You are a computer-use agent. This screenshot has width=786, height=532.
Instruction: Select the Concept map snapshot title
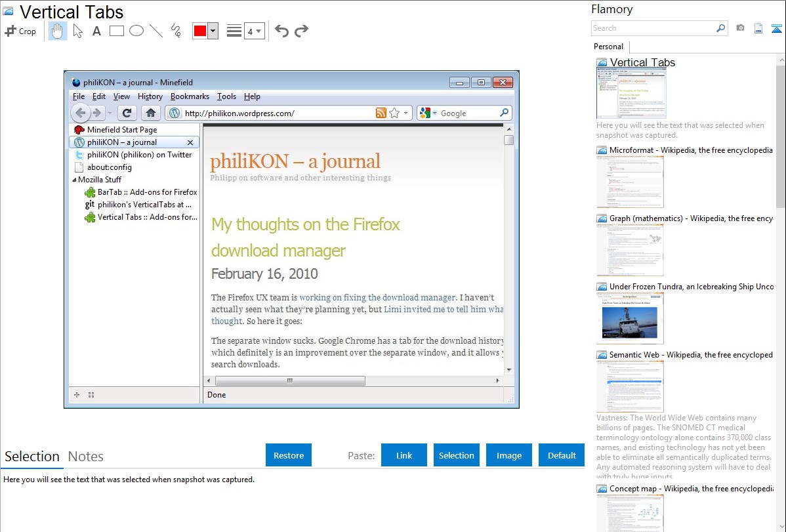pos(691,488)
